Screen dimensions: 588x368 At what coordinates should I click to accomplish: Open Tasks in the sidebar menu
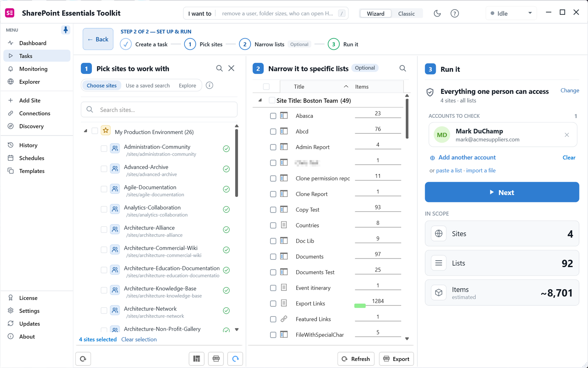pos(37,56)
